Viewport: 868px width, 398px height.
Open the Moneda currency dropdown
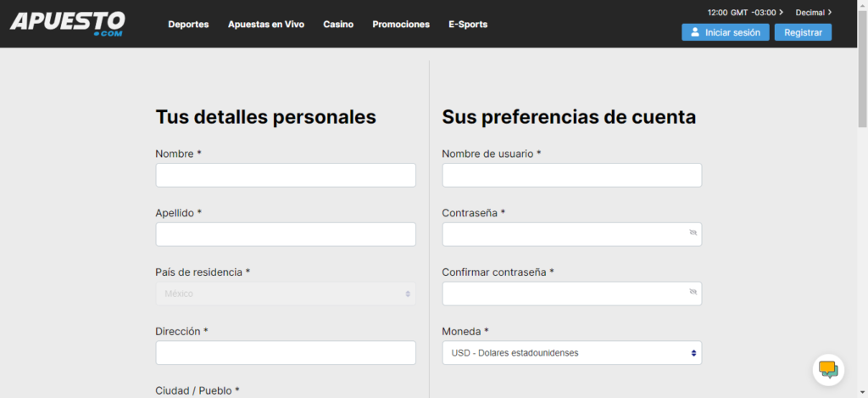tap(571, 353)
